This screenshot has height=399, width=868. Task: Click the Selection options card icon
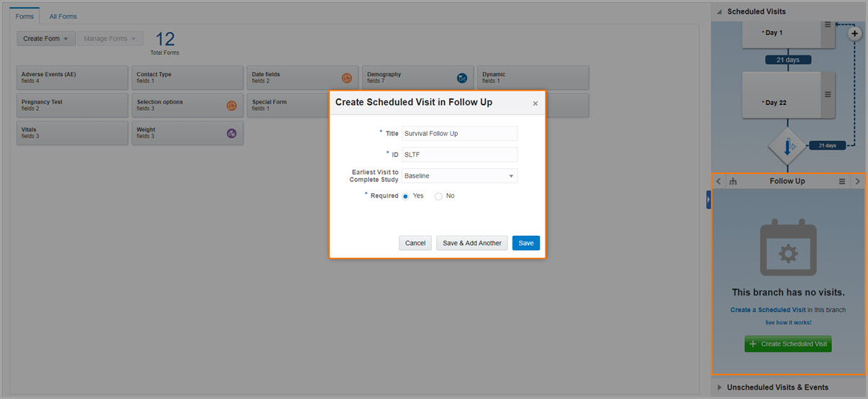pyautogui.click(x=232, y=106)
